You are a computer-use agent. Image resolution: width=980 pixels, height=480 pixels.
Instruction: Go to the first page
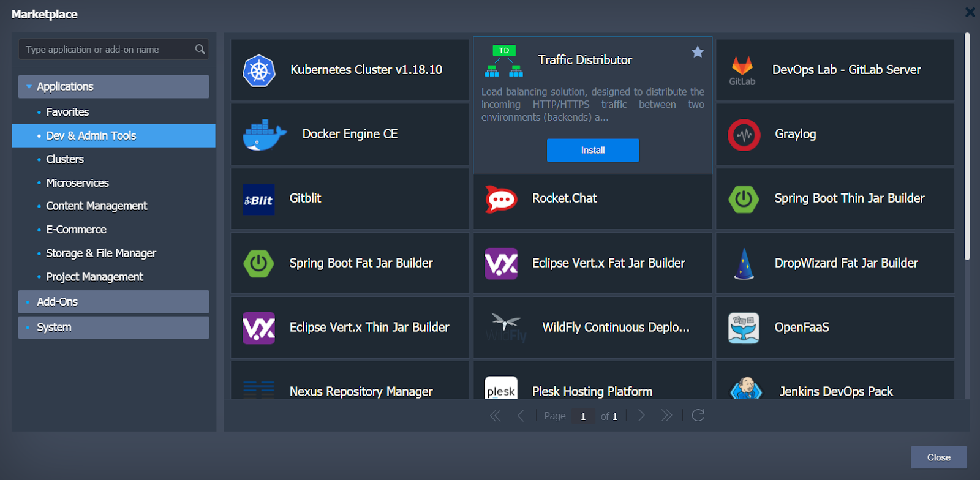[496, 416]
